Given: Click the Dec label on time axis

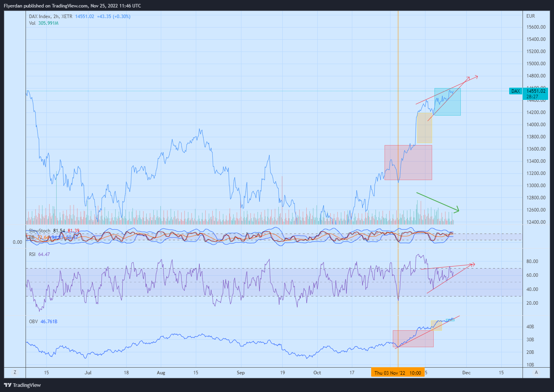Looking at the screenshot, I should [x=466, y=373].
